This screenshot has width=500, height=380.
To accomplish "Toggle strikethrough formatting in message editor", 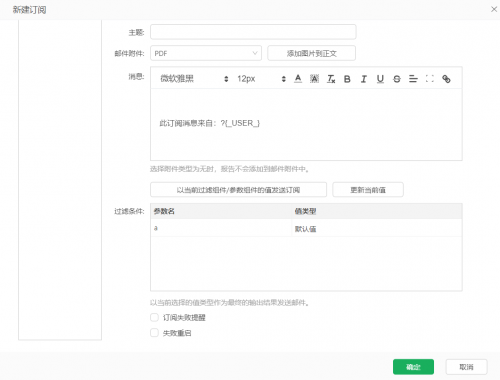I will tap(397, 79).
